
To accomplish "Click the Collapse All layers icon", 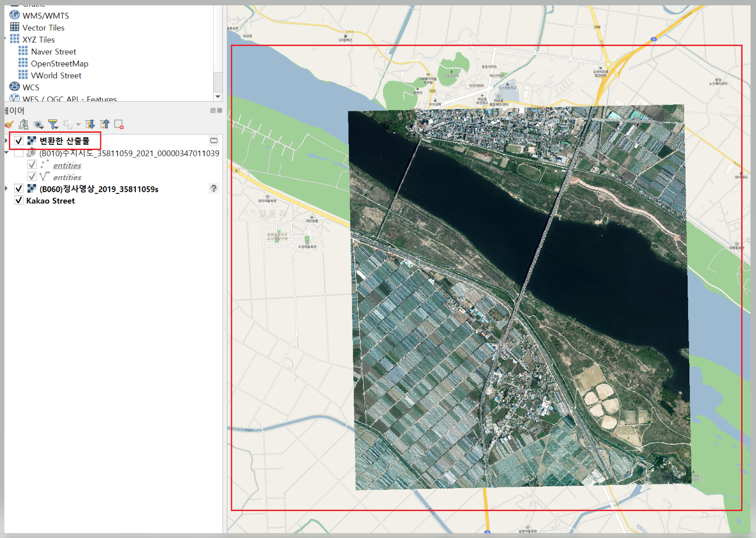I will coord(105,124).
